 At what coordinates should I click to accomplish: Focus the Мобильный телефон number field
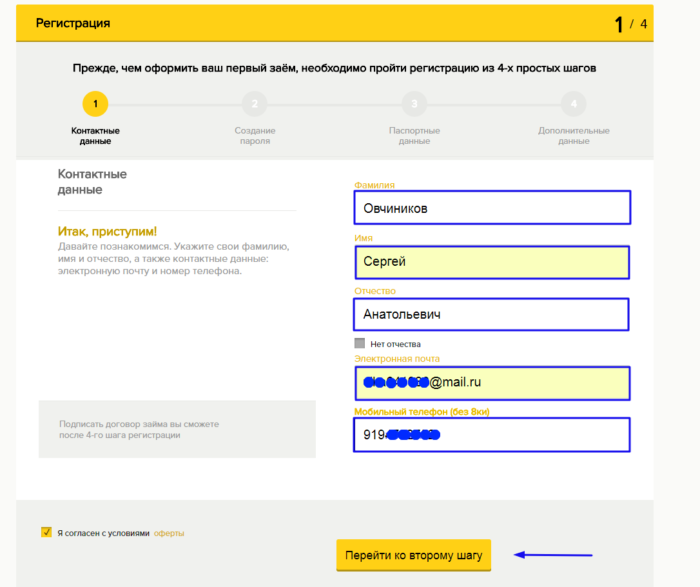[492, 435]
